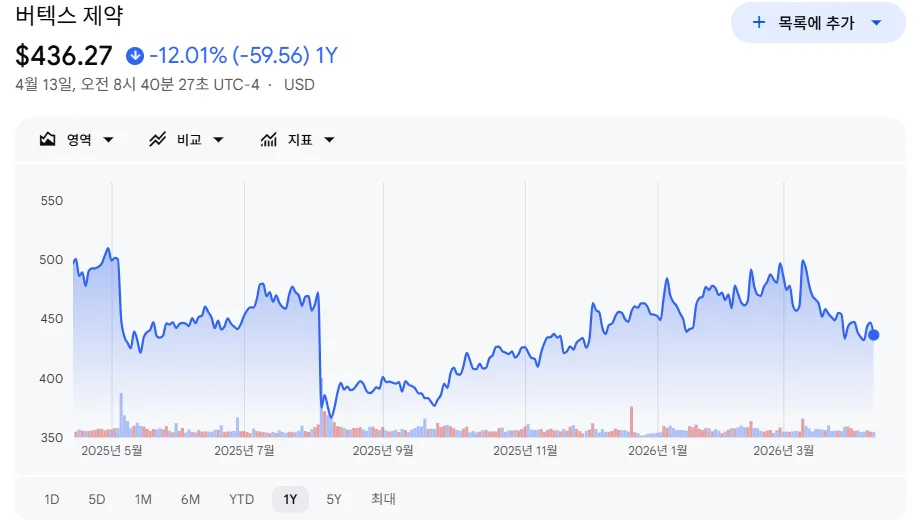Click the 4월 13일 timestamp text
The image size is (921, 520).
click(x=137, y=85)
